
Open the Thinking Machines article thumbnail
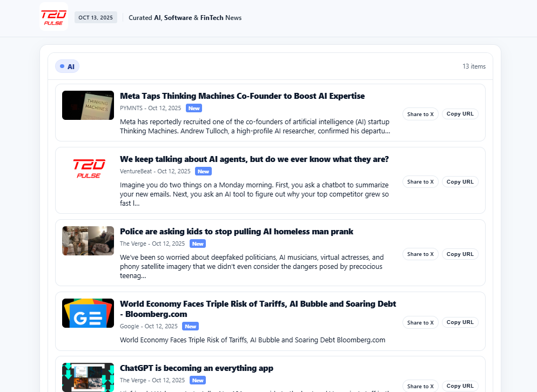[88, 105]
